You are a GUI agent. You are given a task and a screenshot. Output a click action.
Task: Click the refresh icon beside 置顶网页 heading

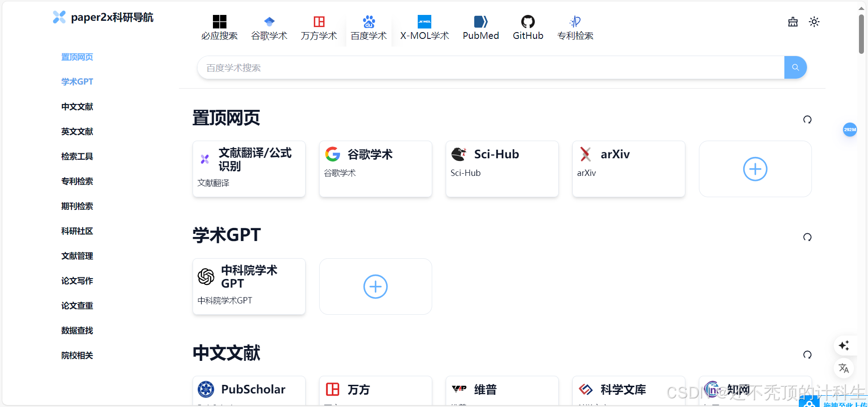807,119
